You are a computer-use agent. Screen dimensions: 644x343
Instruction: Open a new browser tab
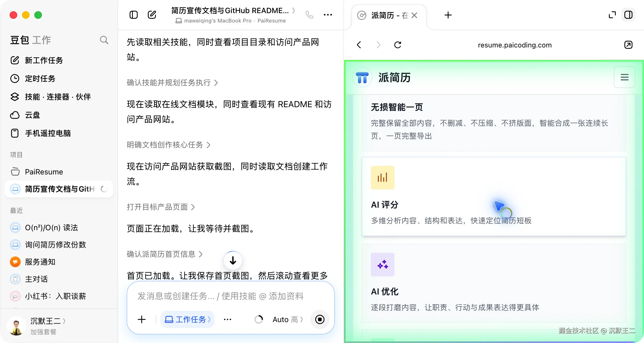[x=448, y=15]
